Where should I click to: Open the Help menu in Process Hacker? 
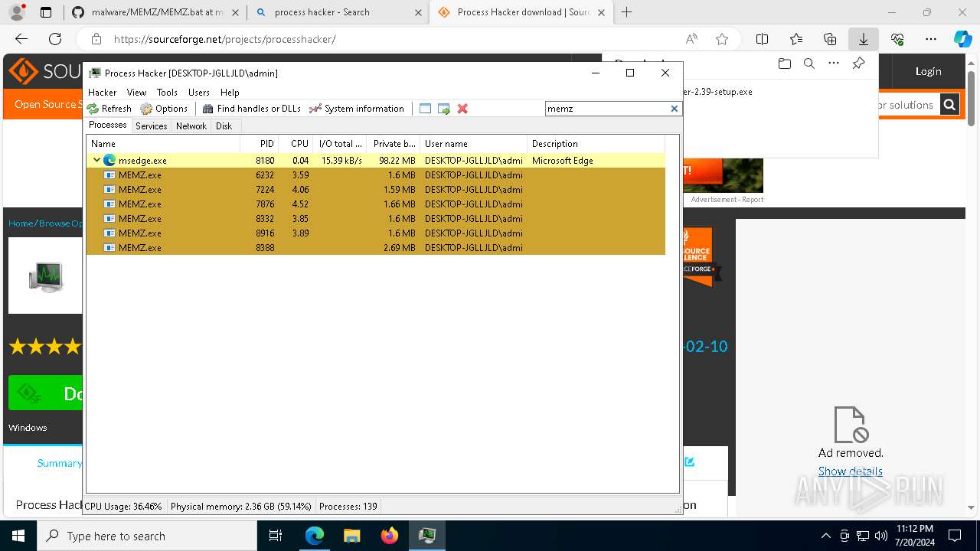pos(230,92)
